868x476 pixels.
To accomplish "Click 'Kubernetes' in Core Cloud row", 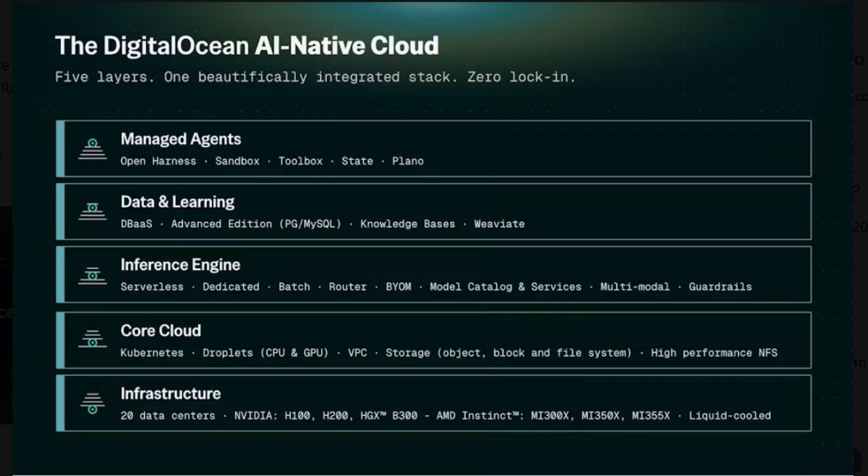I will [152, 352].
